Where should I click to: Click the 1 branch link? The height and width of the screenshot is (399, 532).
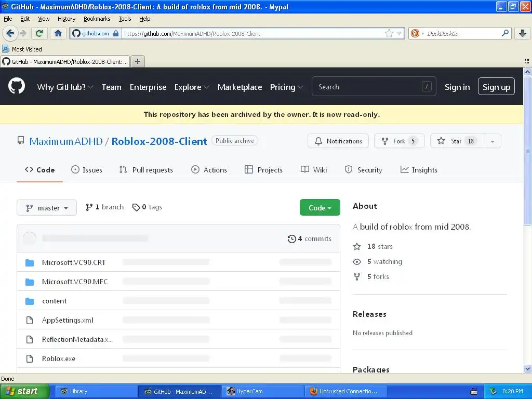pyautogui.click(x=104, y=207)
